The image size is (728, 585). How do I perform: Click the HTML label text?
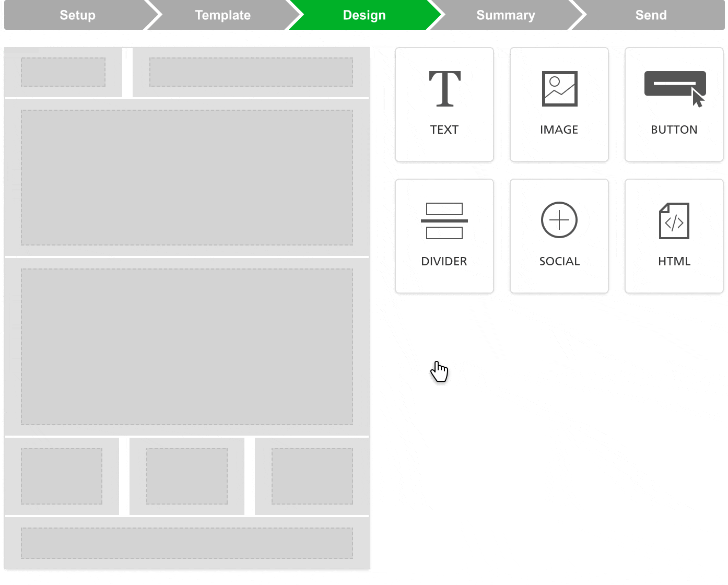[674, 261]
